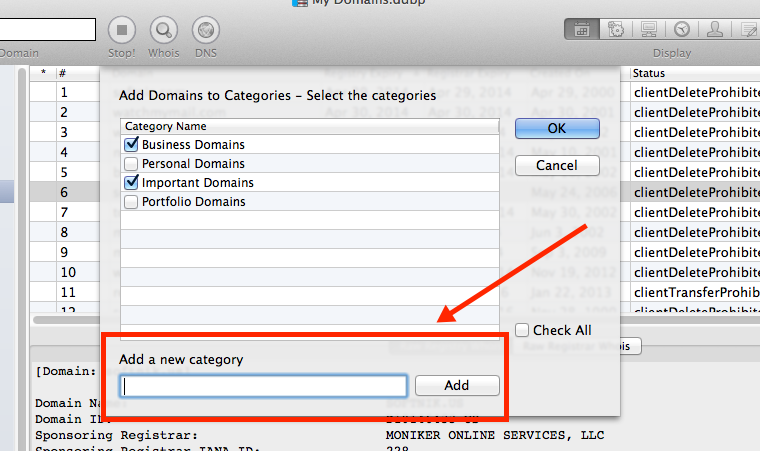This screenshot has width=760, height=451.
Task: Select the clock display view icon
Action: (x=681, y=29)
